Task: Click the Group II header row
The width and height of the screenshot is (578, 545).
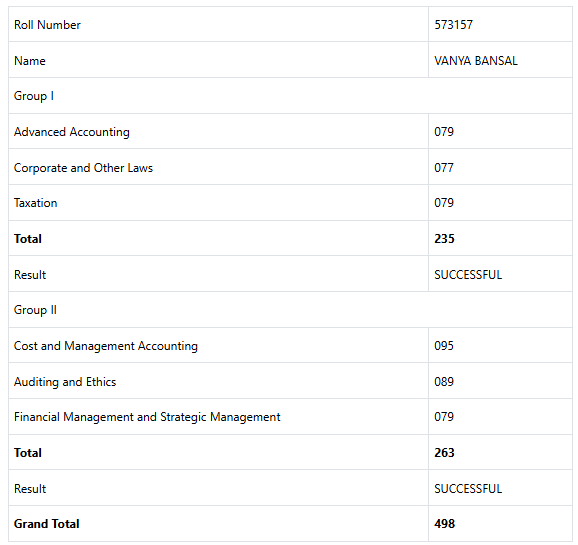Action: point(290,310)
